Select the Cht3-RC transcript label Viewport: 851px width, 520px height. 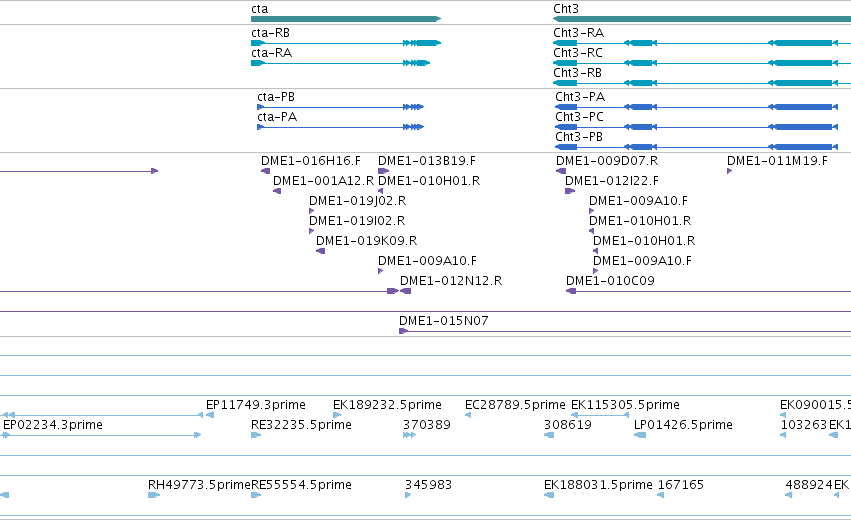click(x=578, y=53)
